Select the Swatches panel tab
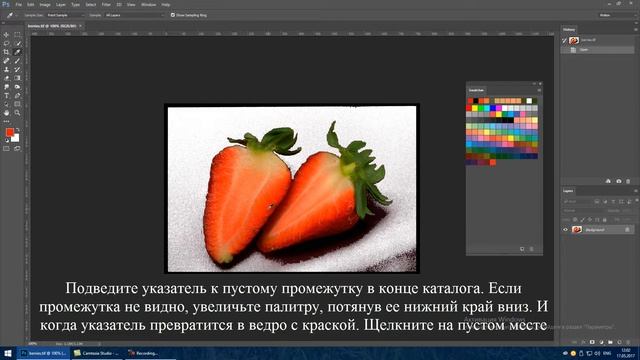The height and width of the screenshot is (360, 640). (476, 90)
